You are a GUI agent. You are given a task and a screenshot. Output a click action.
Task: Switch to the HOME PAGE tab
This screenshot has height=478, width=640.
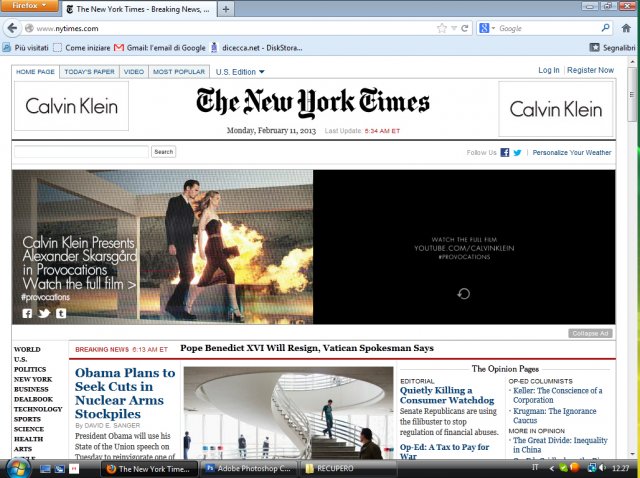(35, 71)
